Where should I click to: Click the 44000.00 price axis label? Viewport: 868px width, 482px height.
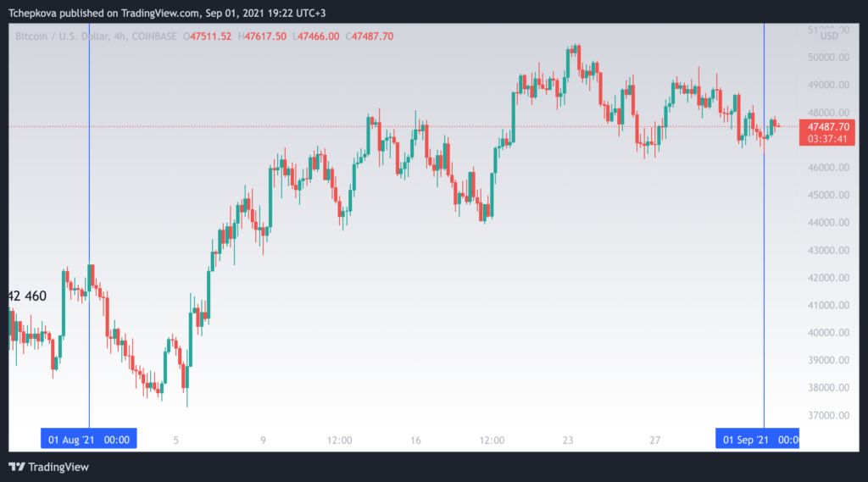(829, 223)
